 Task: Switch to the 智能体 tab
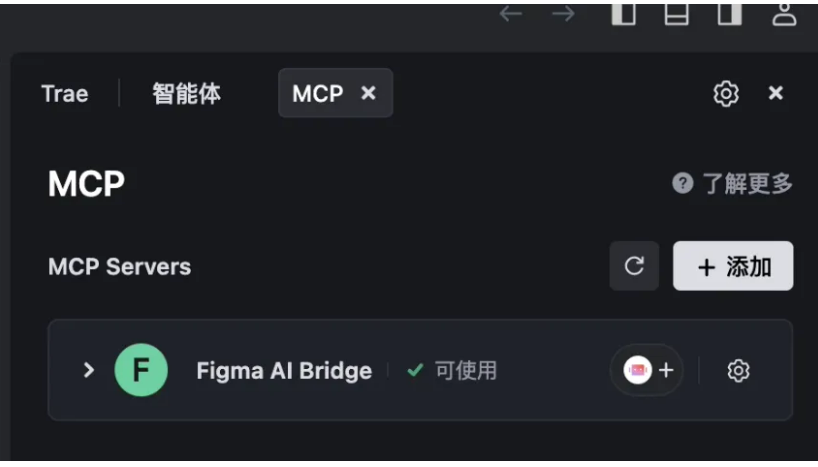(x=186, y=94)
